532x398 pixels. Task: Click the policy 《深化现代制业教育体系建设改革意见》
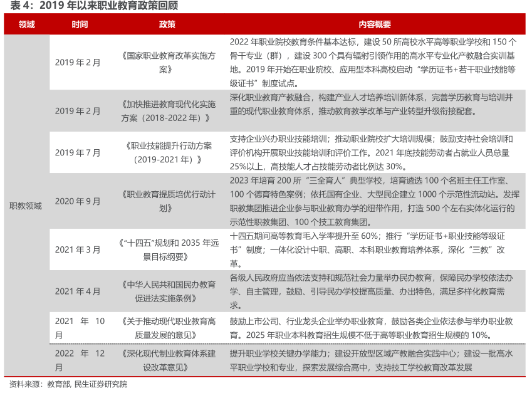tap(167, 360)
